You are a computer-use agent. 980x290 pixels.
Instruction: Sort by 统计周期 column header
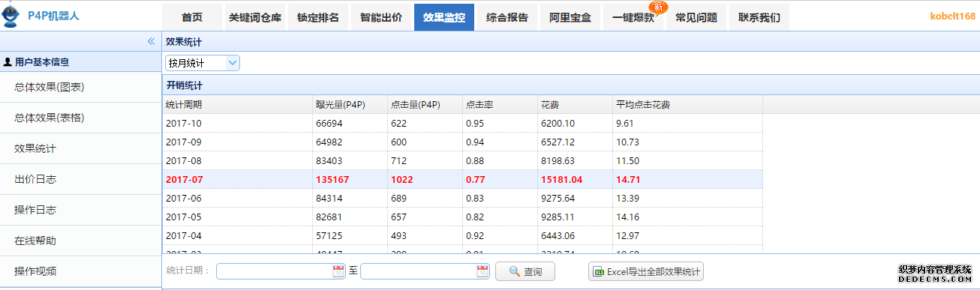click(x=237, y=105)
